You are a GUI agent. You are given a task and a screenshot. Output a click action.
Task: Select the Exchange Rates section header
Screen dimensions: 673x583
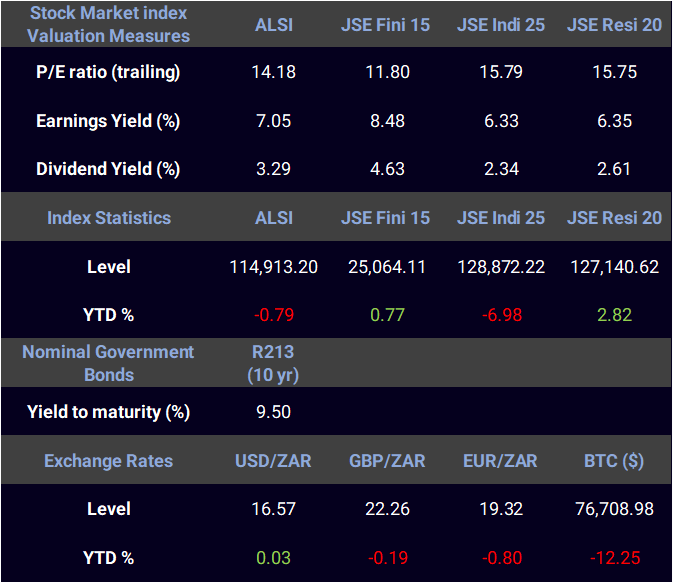point(109,461)
